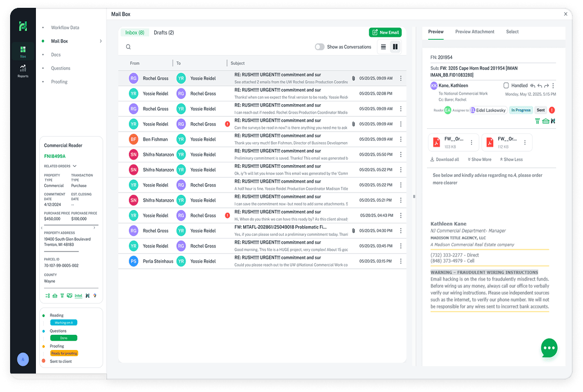This screenshot has height=392, width=583.
Task: Open row menu for the FW: MTAFL-202861 email
Action: pos(401,231)
